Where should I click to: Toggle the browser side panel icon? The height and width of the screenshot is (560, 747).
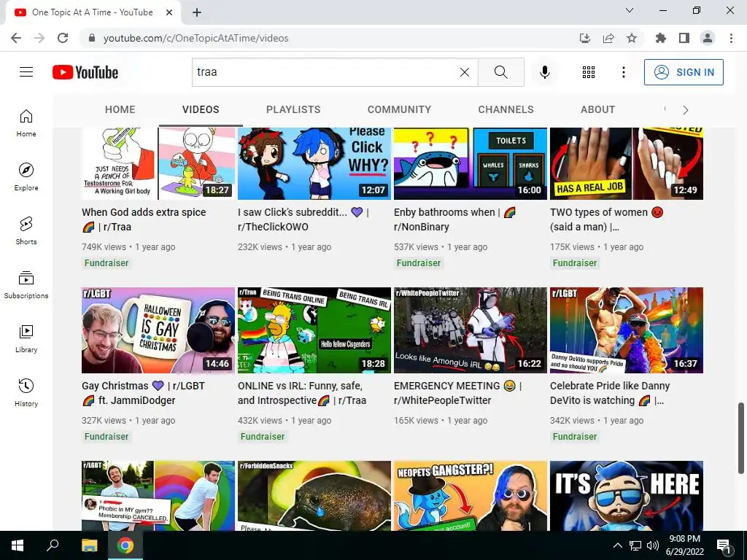tap(684, 38)
